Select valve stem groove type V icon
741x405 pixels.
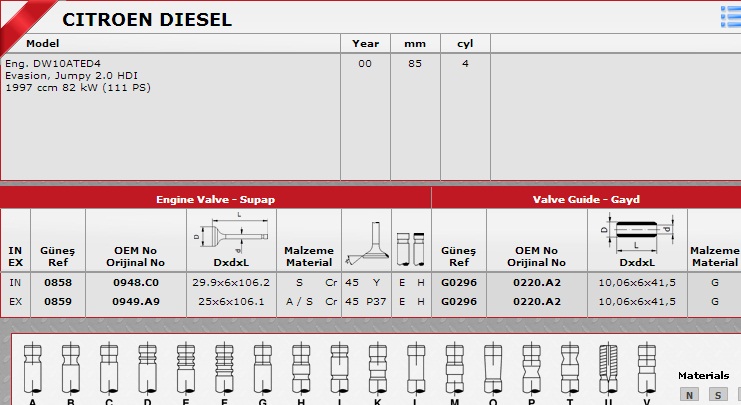click(x=646, y=368)
